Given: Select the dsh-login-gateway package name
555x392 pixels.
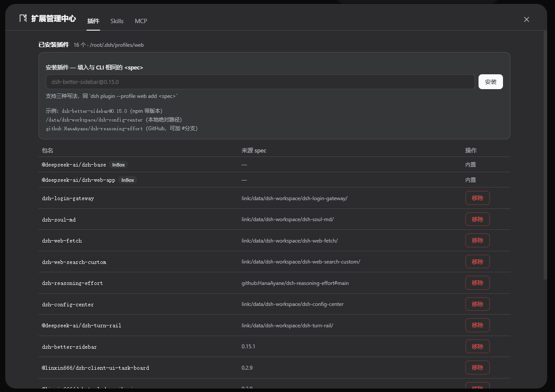Looking at the screenshot, I should 68,198.
